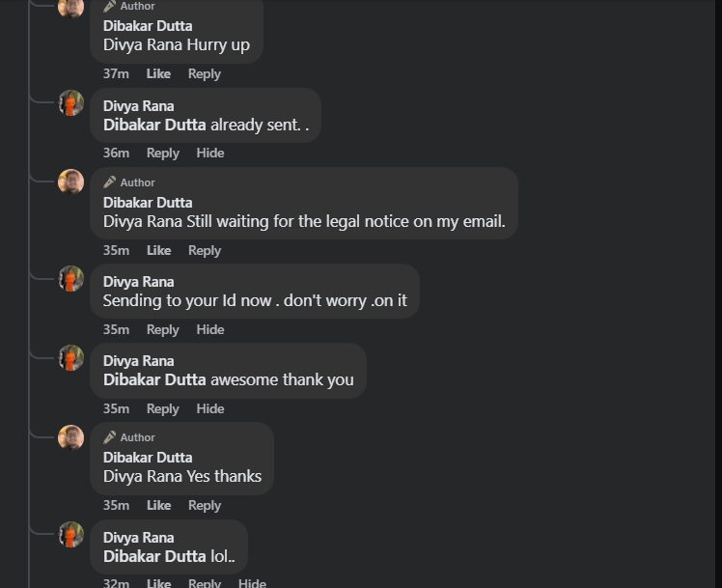Viewport: 722px width, 588px height.
Task: Click the 36m timestamp under "already sent"
Action: click(116, 153)
